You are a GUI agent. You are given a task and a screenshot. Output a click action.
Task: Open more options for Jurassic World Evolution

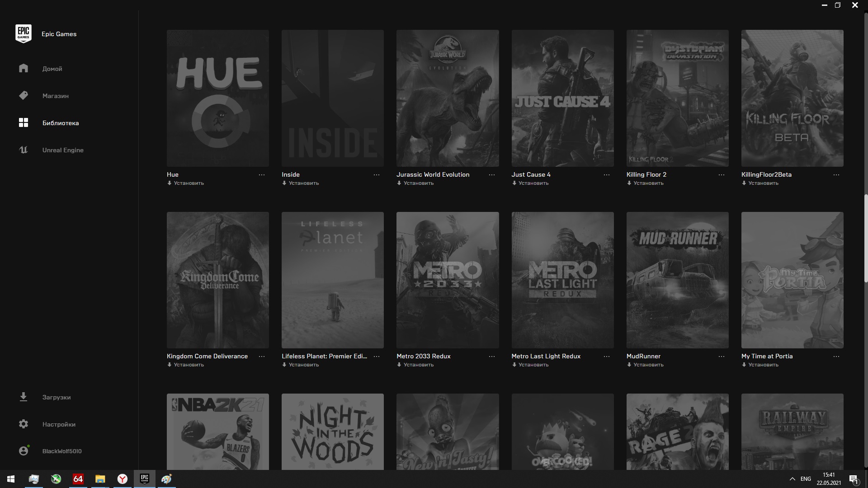(492, 174)
